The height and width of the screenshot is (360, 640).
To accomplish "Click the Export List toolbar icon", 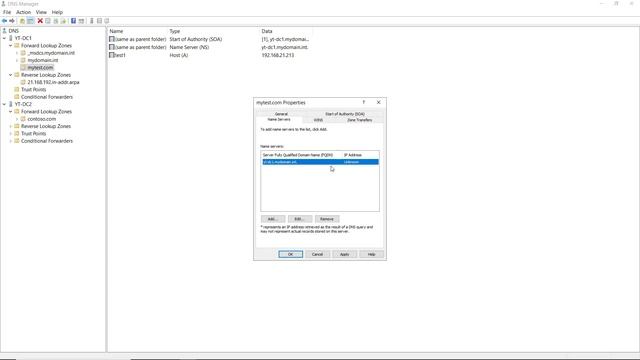I will 63,21.
